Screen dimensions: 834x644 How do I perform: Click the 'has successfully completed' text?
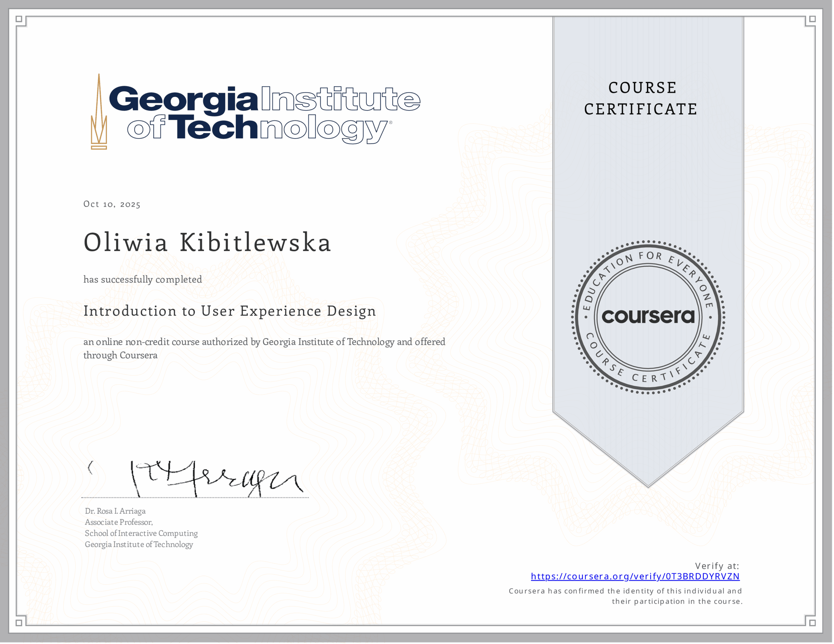click(x=142, y=279)
